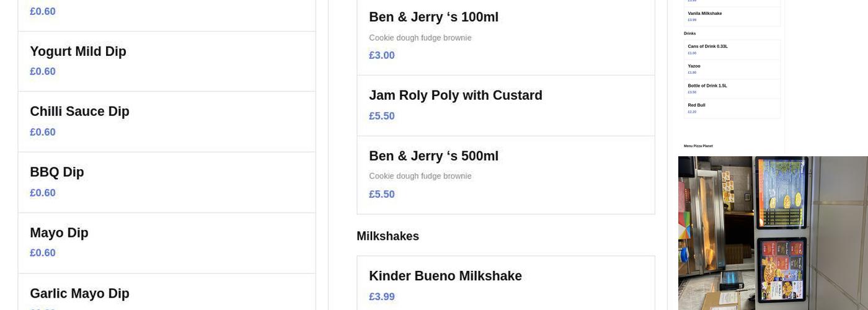This screenshot has width=868, height=310.
Task: Click Cans of Drink 0.33L
Action: tap(707, 46)
